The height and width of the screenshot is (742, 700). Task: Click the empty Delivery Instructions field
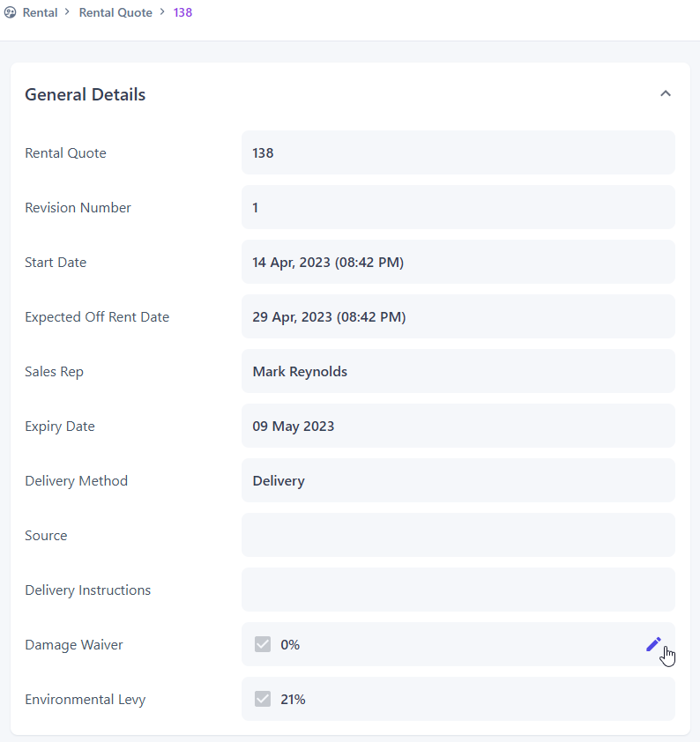[458, 590]
